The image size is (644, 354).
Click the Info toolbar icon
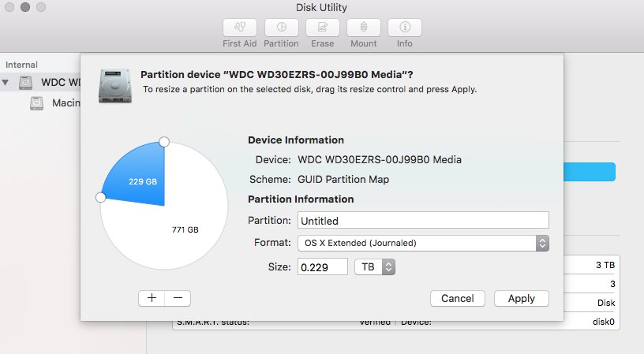[x=404, y=28]
